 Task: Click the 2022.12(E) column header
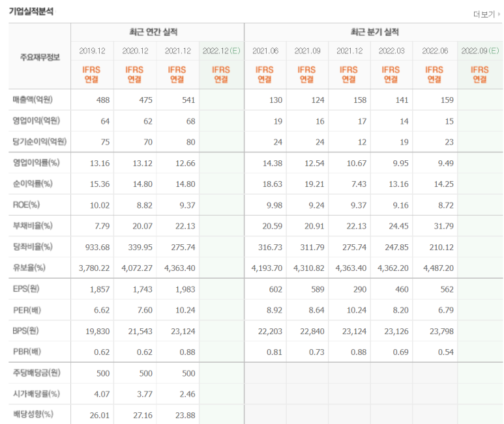coord(222,51)
